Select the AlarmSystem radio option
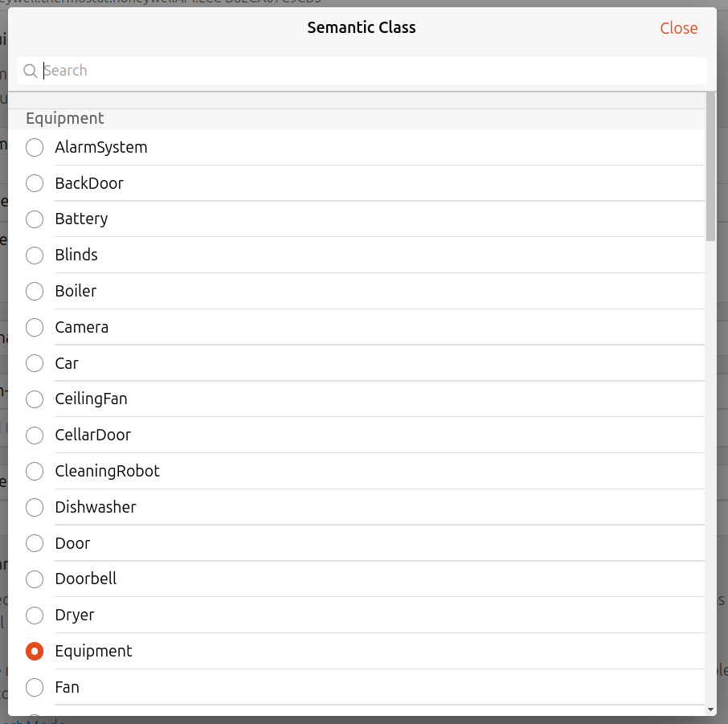Screen dimensions: 728x724 point(35,147)
